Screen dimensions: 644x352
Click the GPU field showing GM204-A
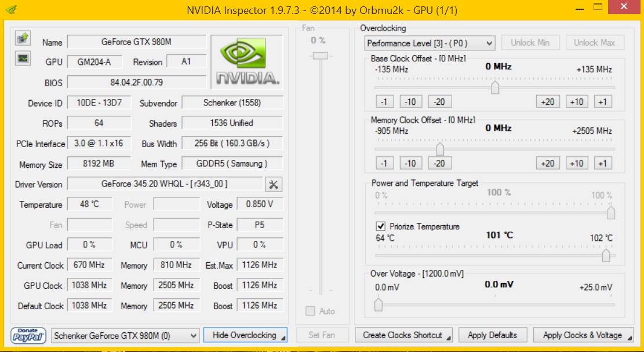[x=94, y=62]
